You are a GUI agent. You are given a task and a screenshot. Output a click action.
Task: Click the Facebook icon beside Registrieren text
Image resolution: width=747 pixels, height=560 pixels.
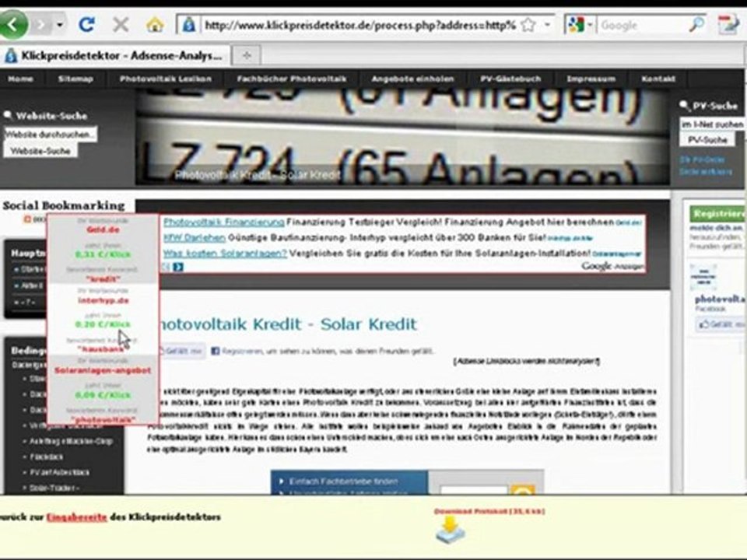pyautogui.click(x=216, y=351)
